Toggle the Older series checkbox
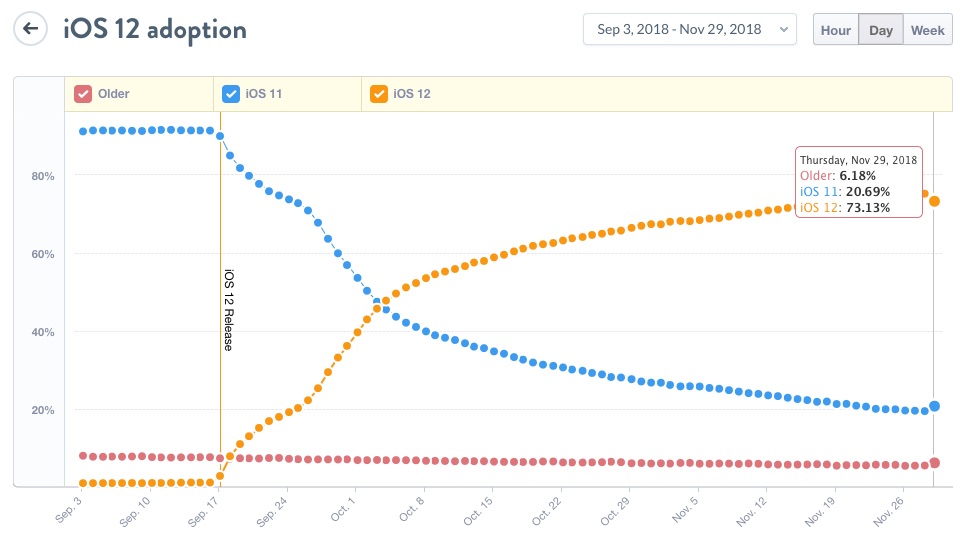The width and height of the screenshot is (962, 542). coord(84,94)
